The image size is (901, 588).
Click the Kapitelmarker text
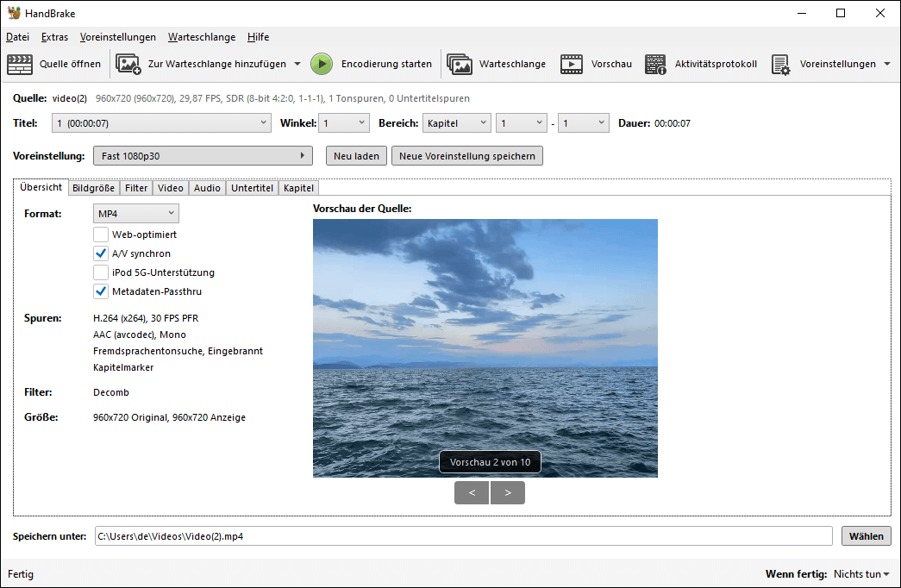pos(123,367)
